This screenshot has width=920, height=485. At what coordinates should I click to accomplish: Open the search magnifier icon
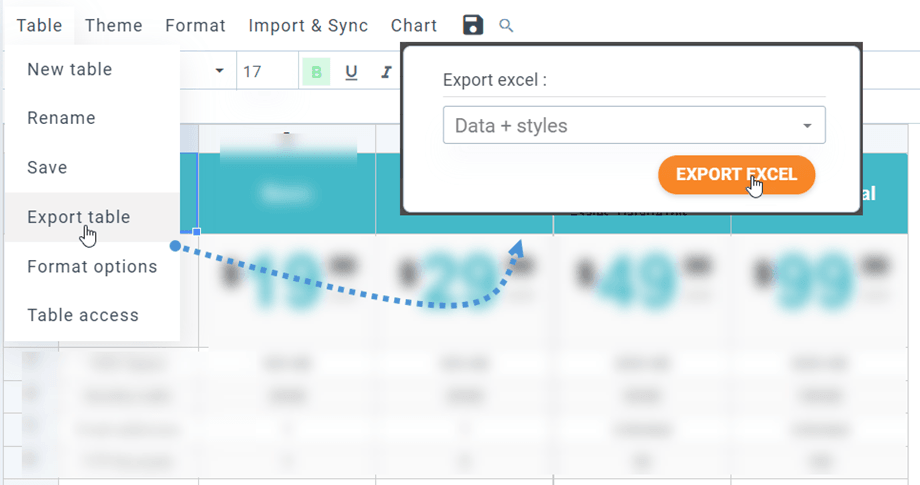point(506,25)
